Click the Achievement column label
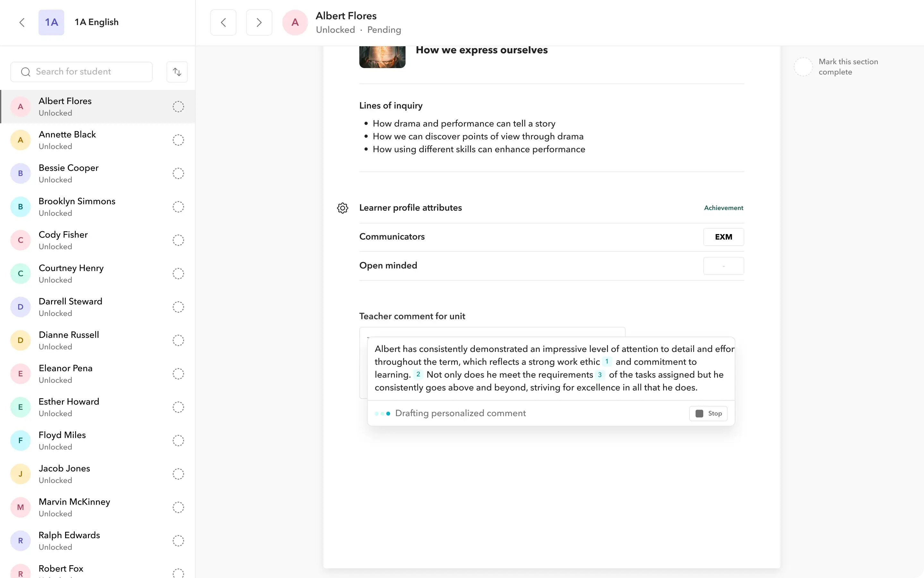The height and width of the screenshot is (578, 924). coord(723,208)
